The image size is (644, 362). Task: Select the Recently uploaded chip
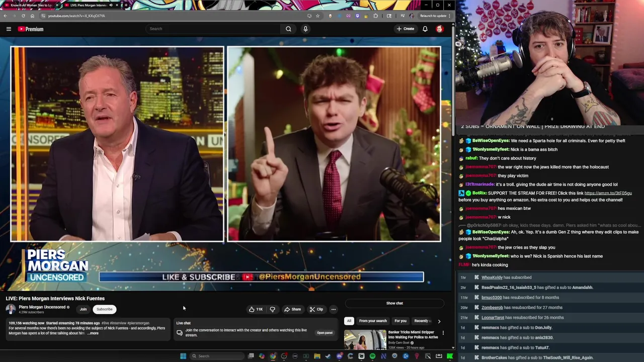[x=422, y=321]
